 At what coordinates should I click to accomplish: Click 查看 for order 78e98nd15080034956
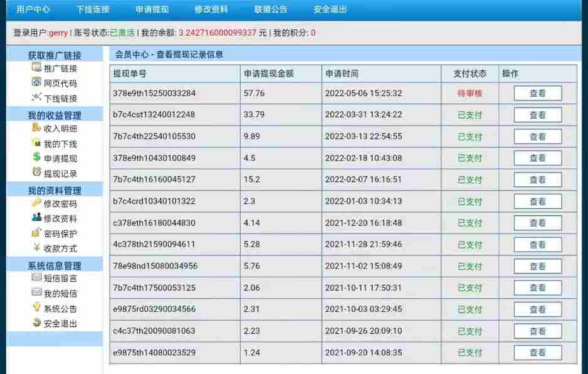pos(538,266)
